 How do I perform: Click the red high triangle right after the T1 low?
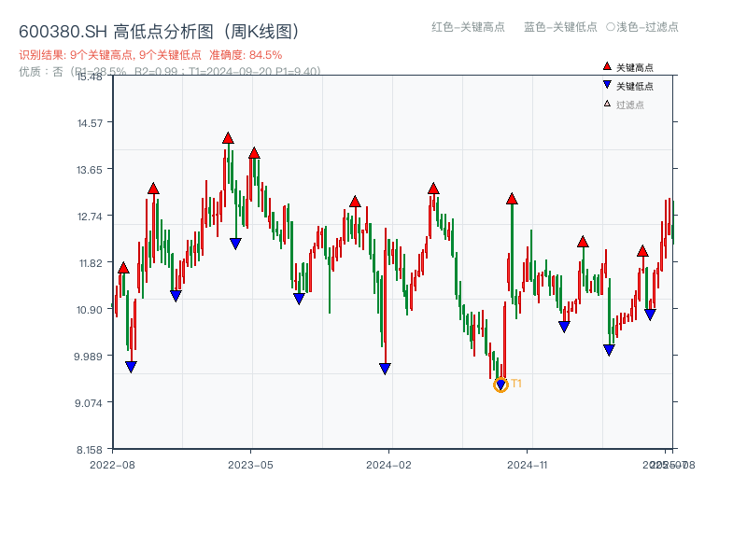click(512, 199)
